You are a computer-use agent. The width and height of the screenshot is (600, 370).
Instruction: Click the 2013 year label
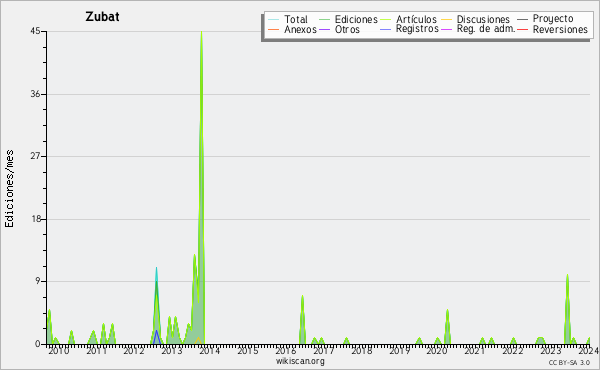(x=171, y=350)
